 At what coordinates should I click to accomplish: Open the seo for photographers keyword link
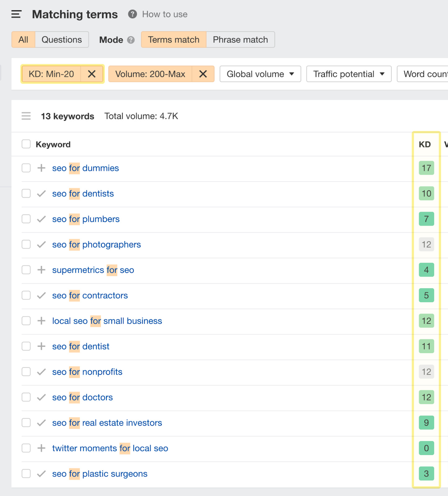coord(96,245)
